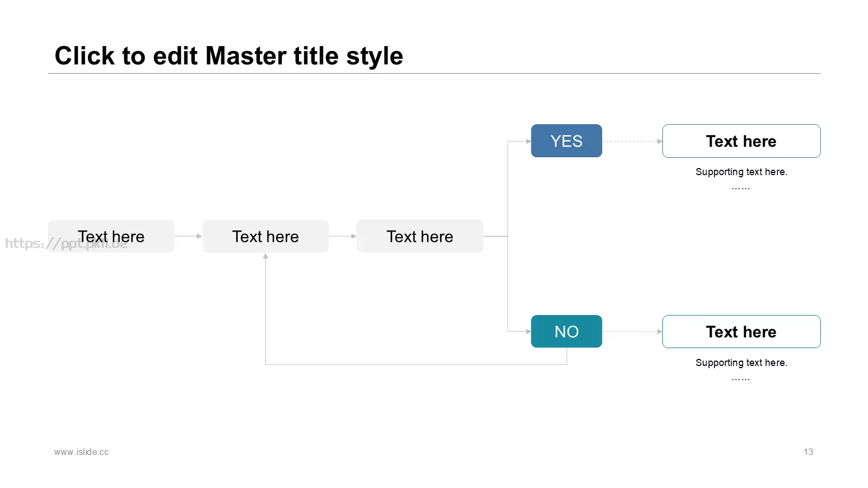
Task: Click the third gray 'Text here' box
Action: [419, 236]
